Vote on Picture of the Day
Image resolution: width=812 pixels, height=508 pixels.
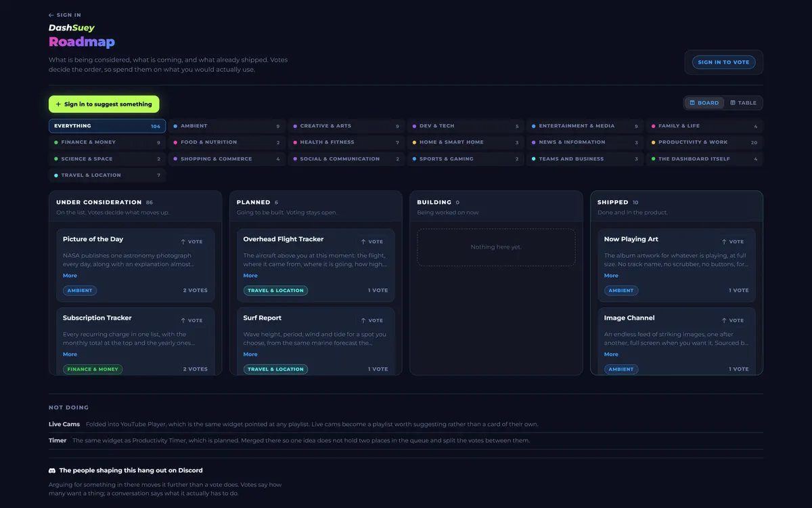coord(191,242)
